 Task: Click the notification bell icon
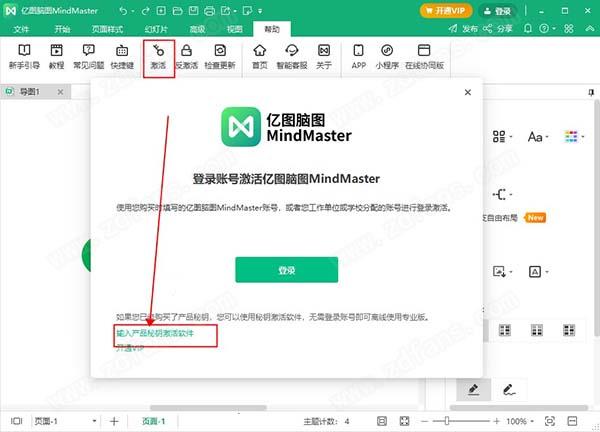[x=528, y=28]
